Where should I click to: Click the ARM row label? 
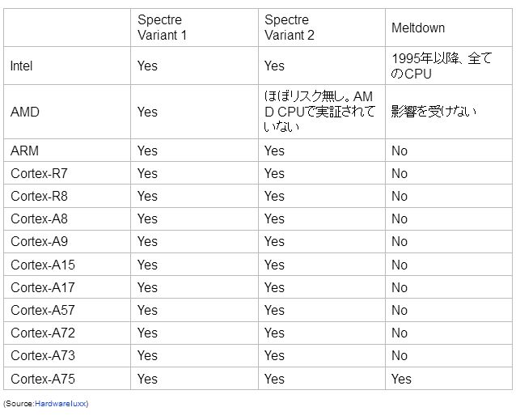[x=24, y=151]
